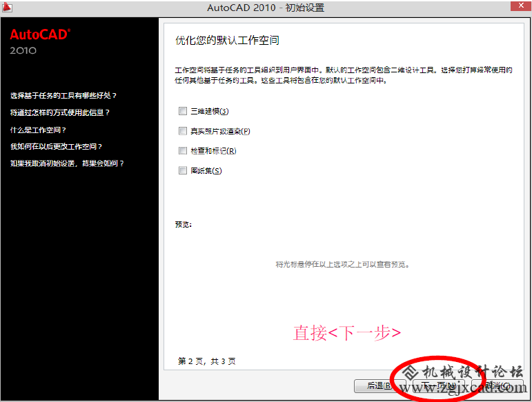Click the preview hint 将光标悬停在以上选项之上可以查看预览
This screenshot has height=402, width=532.
[343, 264]
